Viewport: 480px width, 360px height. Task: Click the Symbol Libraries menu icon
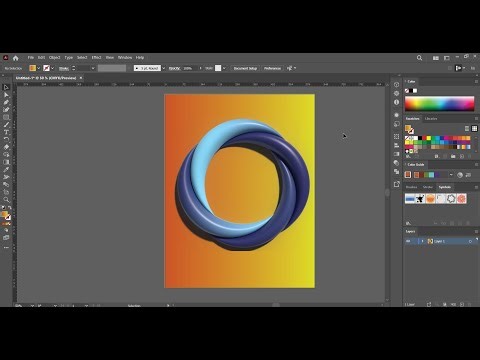(408, 223)
